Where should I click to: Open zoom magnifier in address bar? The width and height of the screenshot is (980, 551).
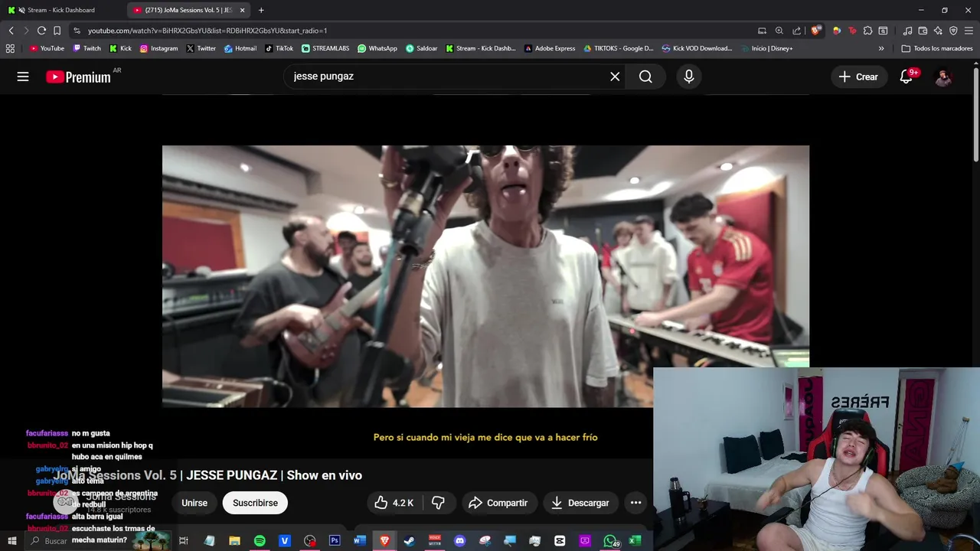(x=779, y=31)
